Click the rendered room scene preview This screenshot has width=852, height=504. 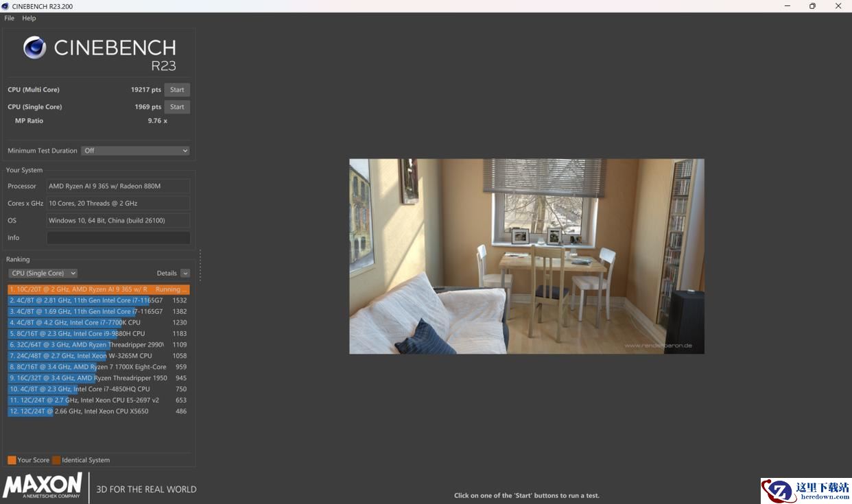[x=527, y=256]
